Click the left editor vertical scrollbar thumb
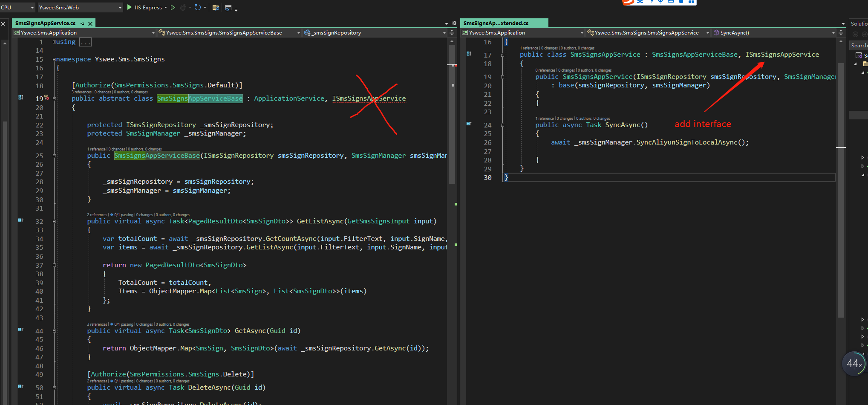 point(452,128)
